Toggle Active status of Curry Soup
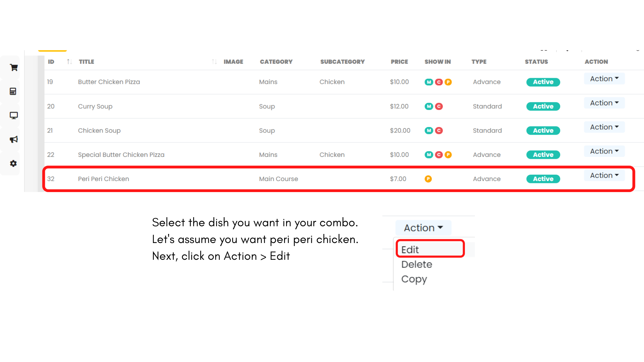 543,106
